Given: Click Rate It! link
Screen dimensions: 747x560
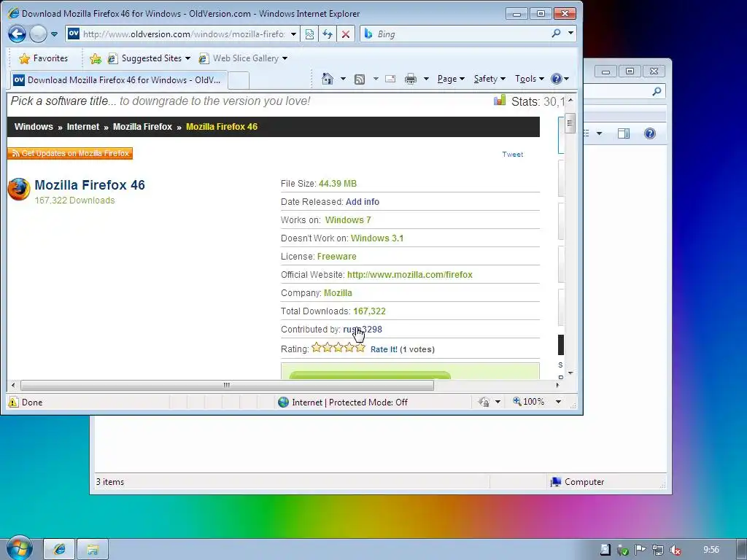Looking at the screenshot, I should point(384,349).
